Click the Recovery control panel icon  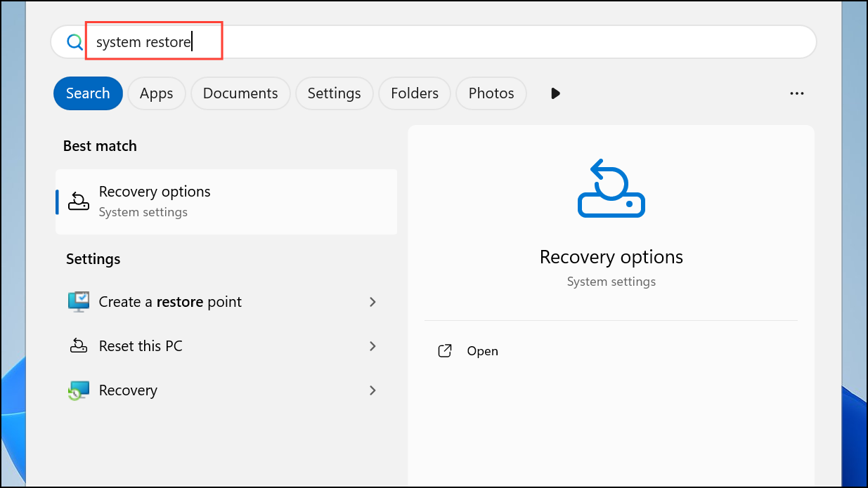[79, 390]
